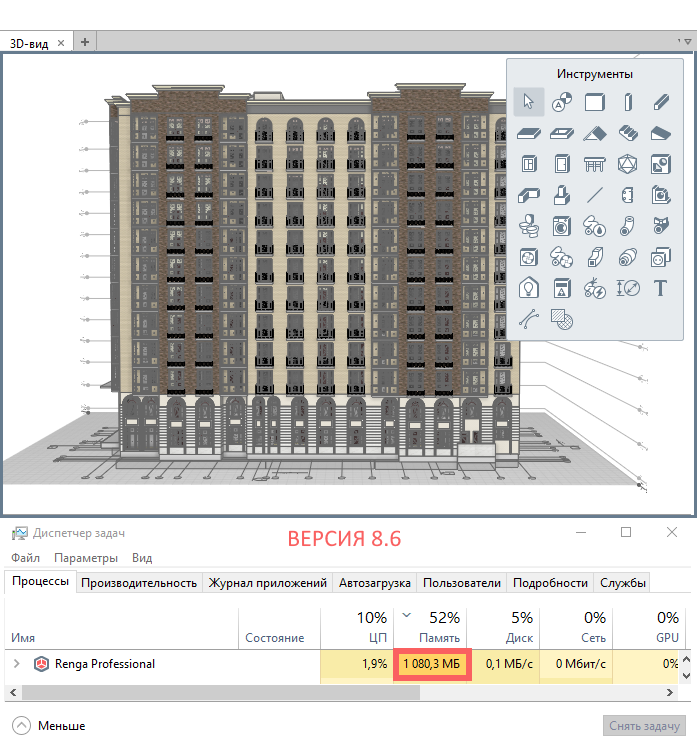Viewport: 697px width, 752px height.
Task: Select the Roof tool icon
Action: coord(595,133)
